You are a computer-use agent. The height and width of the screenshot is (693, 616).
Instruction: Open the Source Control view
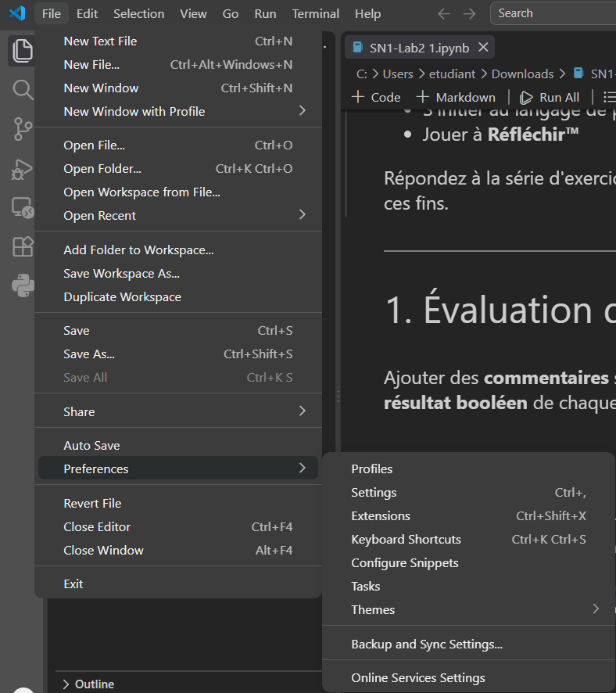[22, 129]
